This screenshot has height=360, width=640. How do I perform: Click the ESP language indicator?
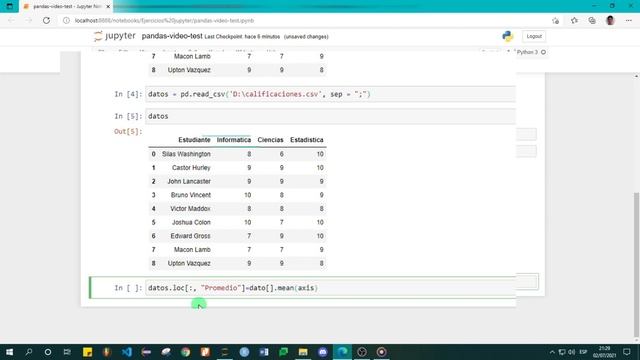click(x=583, y=352)
